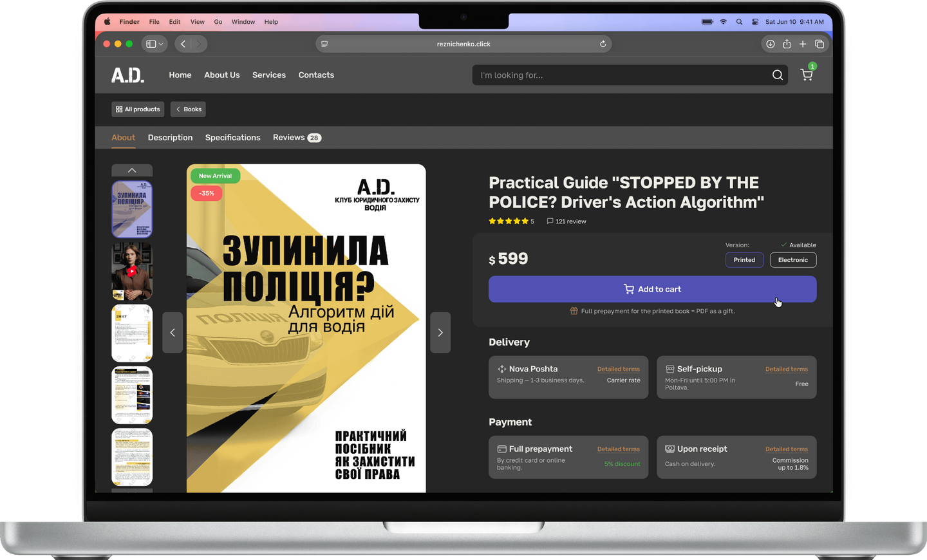Click the Wi-Fi status icon

[x=724, y=22]
